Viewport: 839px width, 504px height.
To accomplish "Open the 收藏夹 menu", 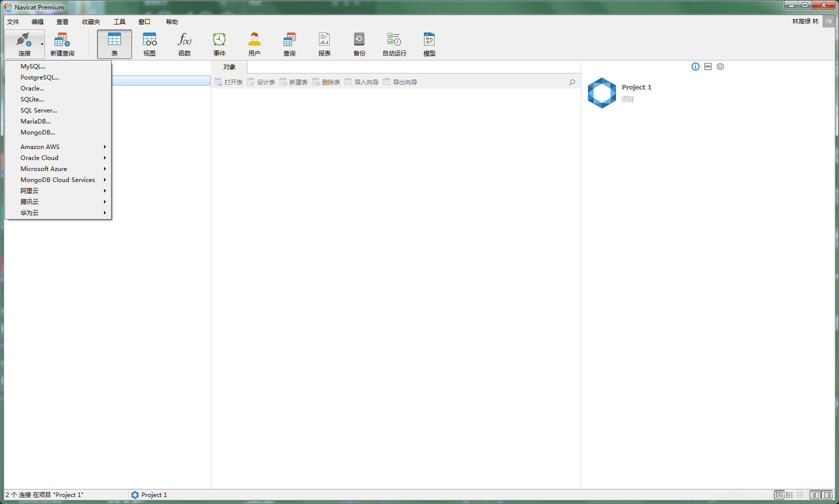I will (91, 21).
